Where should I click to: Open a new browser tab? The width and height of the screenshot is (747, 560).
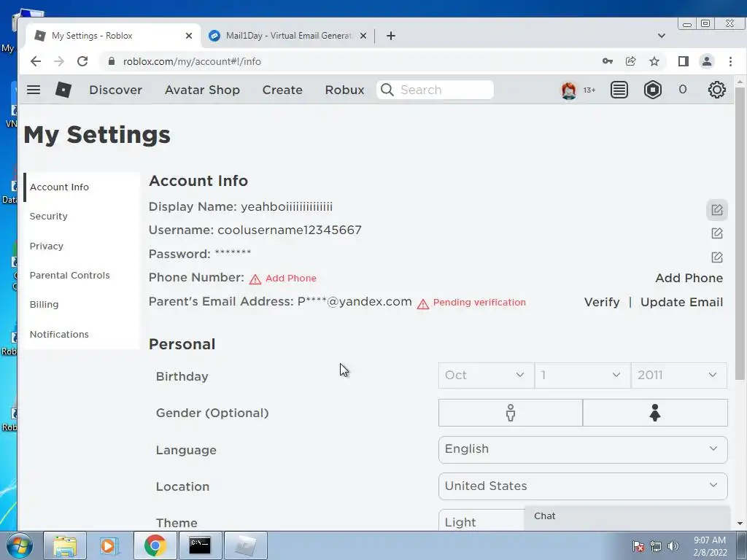391,36
